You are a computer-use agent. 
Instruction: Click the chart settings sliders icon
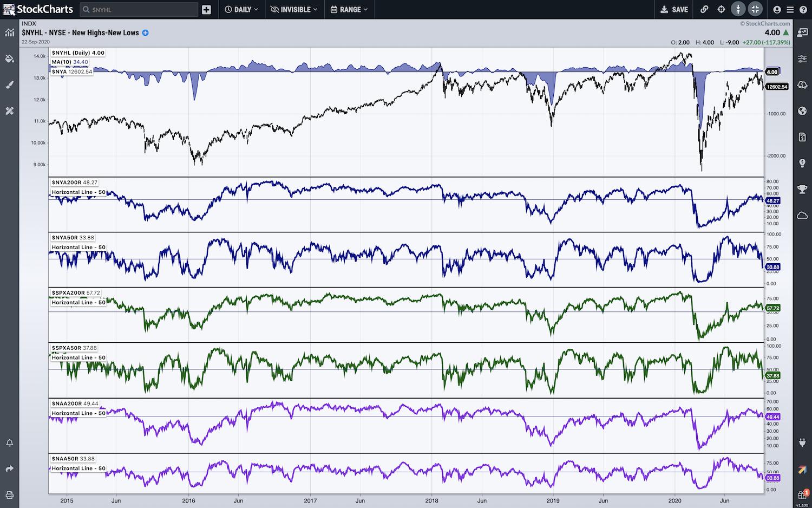tap(802, 58)
